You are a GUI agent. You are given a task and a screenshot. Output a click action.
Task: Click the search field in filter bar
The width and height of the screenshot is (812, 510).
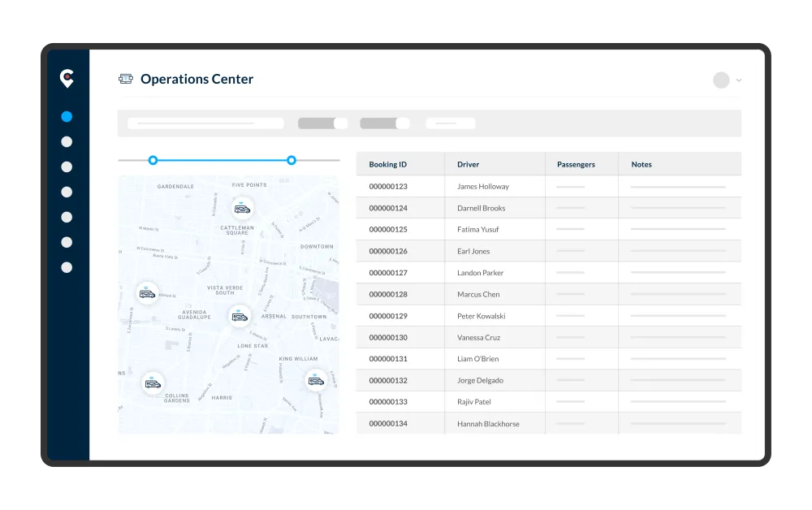coord(205,123)
